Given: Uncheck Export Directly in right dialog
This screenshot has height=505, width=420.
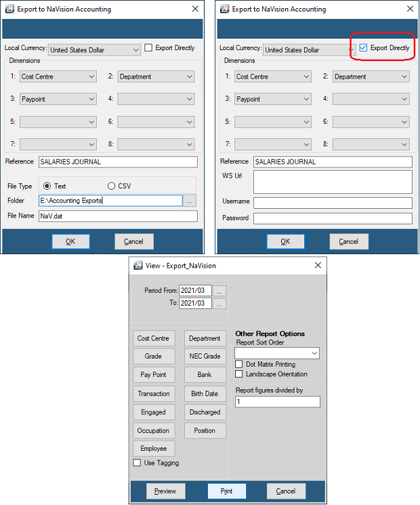Looking at the screenshot, I should 363,47.
